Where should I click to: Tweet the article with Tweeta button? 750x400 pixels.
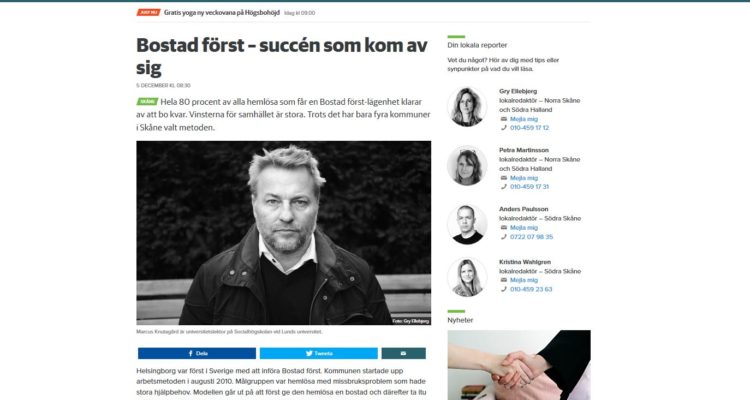tap(319, 353)
